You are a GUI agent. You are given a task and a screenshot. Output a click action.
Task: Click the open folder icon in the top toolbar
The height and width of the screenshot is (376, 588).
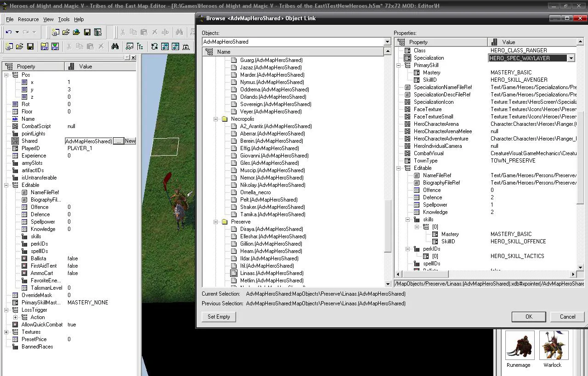click(66, 32)
